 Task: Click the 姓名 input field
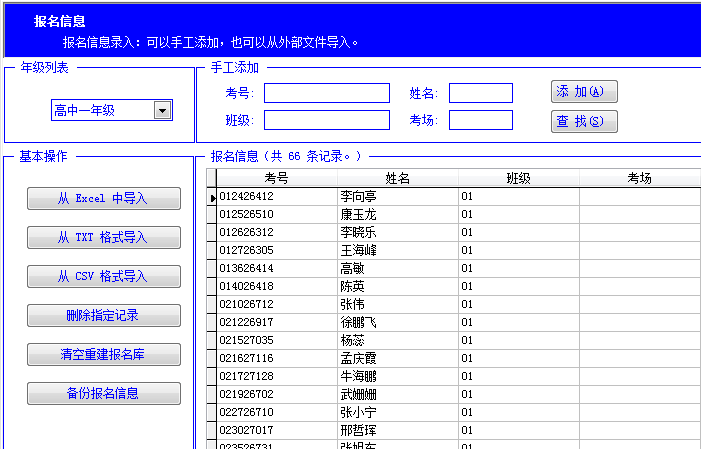[x=480, y=93]
